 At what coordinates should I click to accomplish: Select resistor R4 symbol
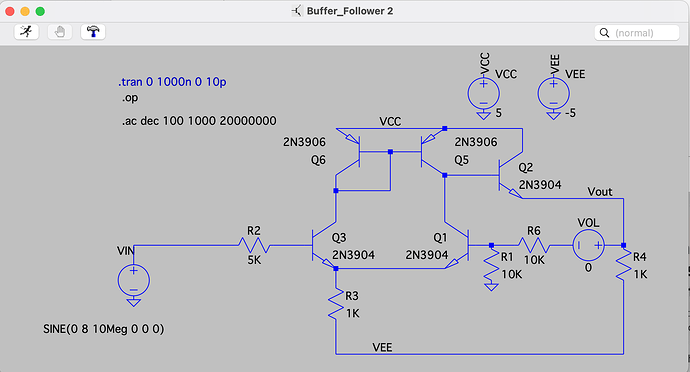pos(624,264)
